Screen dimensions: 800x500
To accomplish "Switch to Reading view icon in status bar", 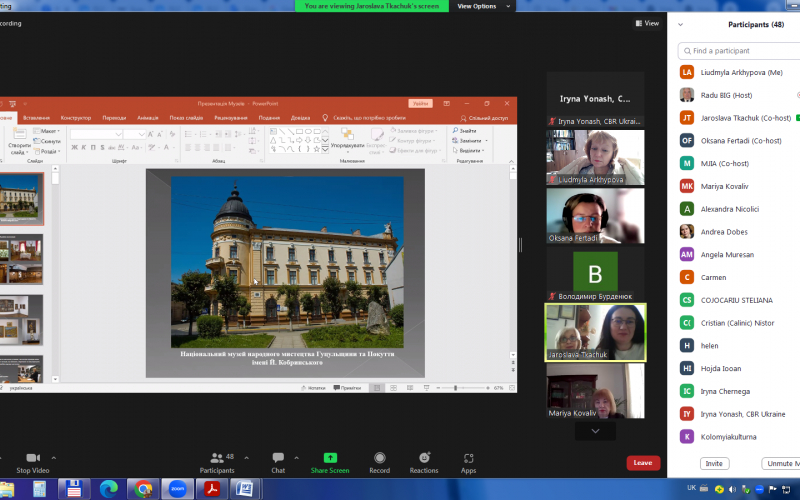I will point(410,388).
